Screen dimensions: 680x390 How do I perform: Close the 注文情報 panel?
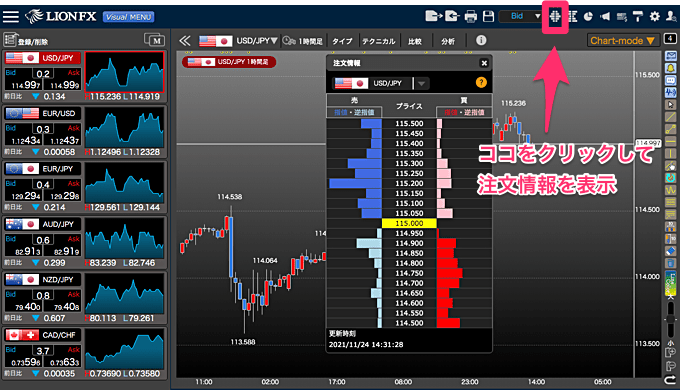tap(484, 63)
